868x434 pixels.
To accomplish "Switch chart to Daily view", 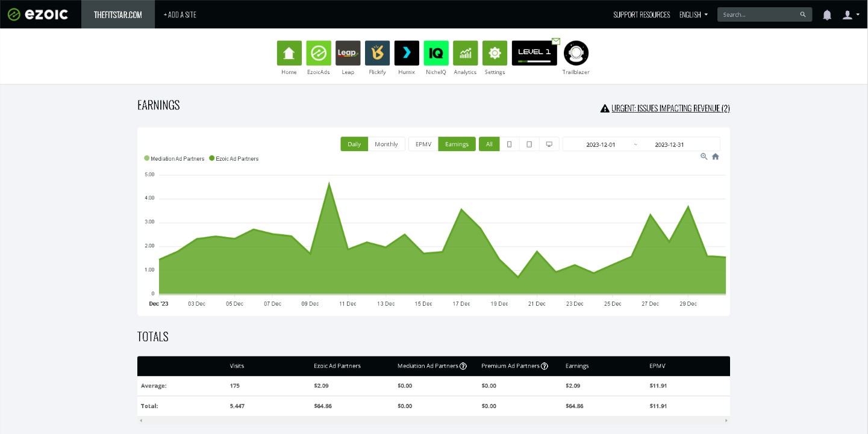I will [x=354, y=144].
